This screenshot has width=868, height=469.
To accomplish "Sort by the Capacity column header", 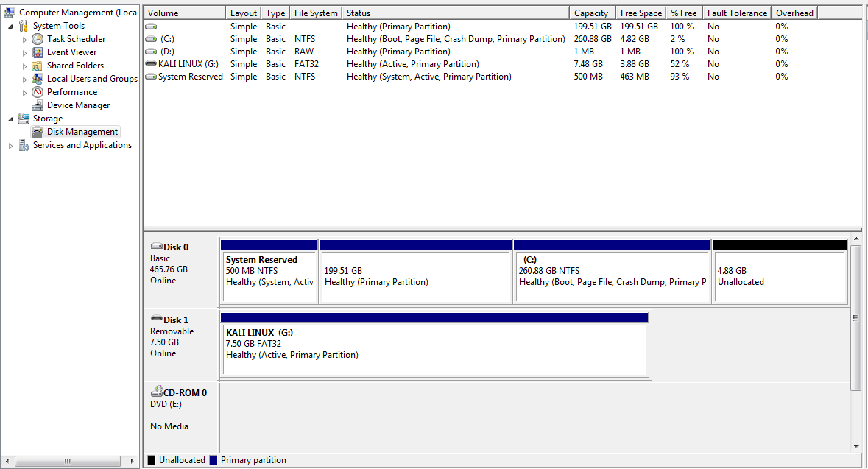I will (591, 13).
